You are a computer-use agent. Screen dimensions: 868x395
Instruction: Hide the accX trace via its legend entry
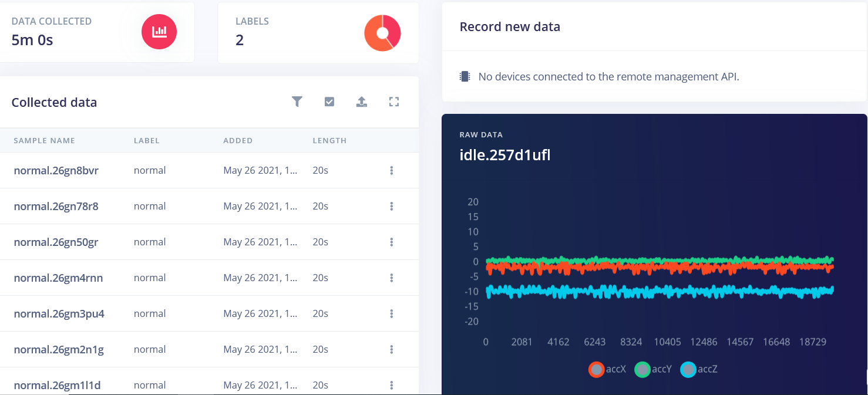coord(607,369)
